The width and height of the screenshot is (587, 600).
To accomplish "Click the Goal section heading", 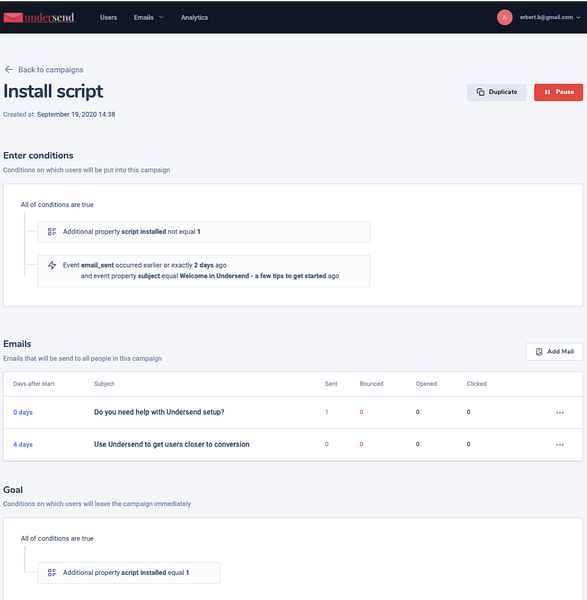I will click(13, 490).
